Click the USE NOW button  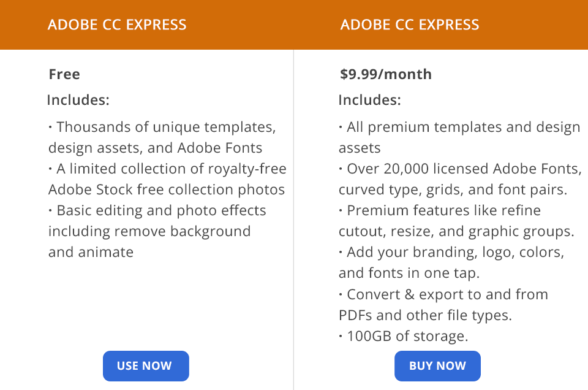coord(146,366)
